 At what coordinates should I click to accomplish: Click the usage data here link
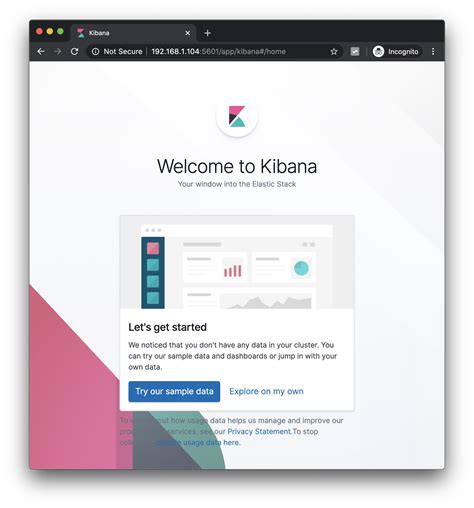tap(198, 443)
